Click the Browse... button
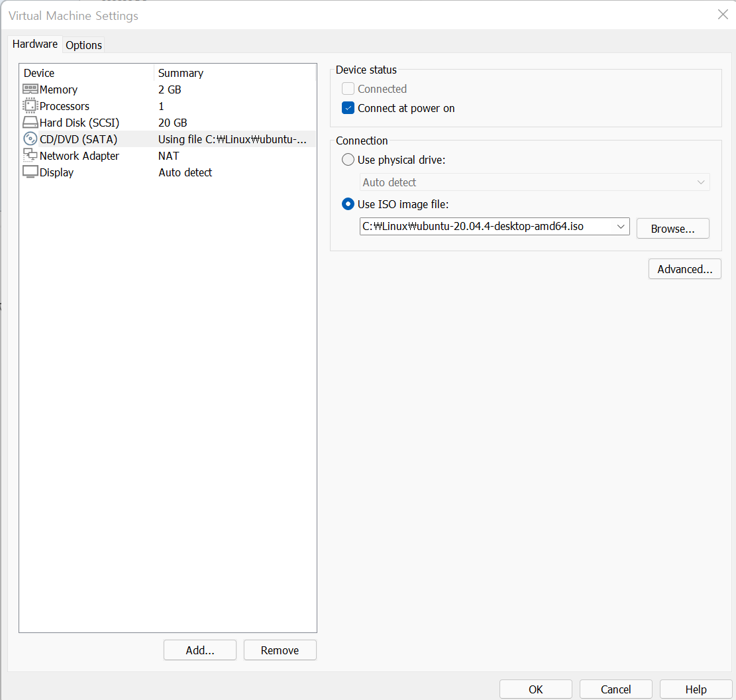 672,229
